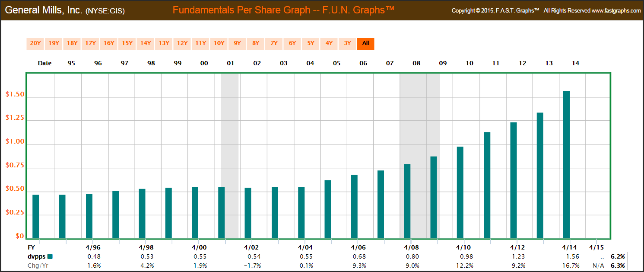The image size is (644, 272).
Task: Select the 10Y time range
Action: click(x=219, y=43)
